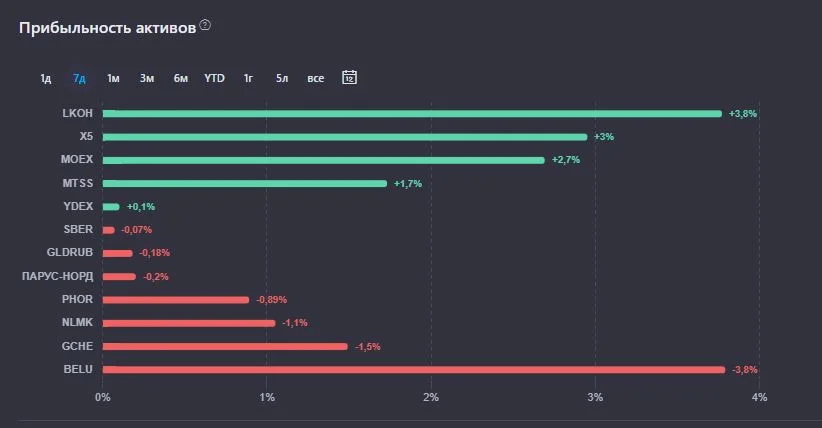Click the MTSS green bar
The width and height of the screenshot is (822, 428).
coord(245,184)
